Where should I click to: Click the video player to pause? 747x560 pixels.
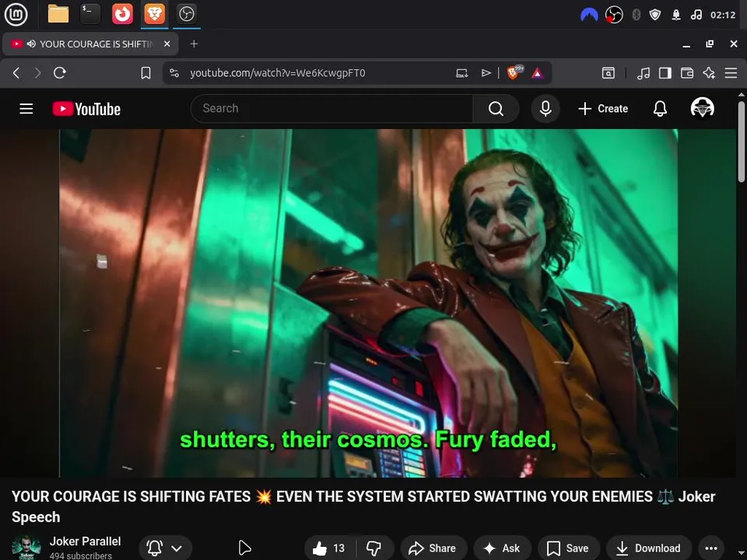368,303
